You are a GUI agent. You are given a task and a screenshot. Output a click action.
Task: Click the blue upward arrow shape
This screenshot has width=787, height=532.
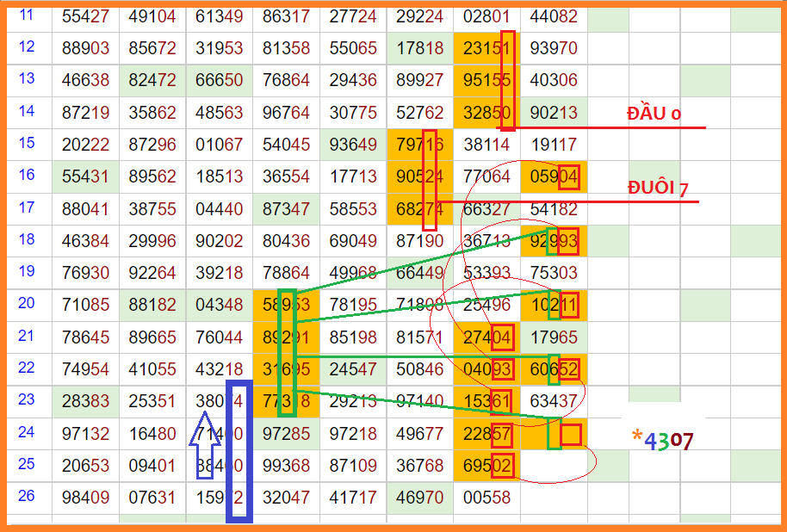pyautogui.click(x=205, y=451)
